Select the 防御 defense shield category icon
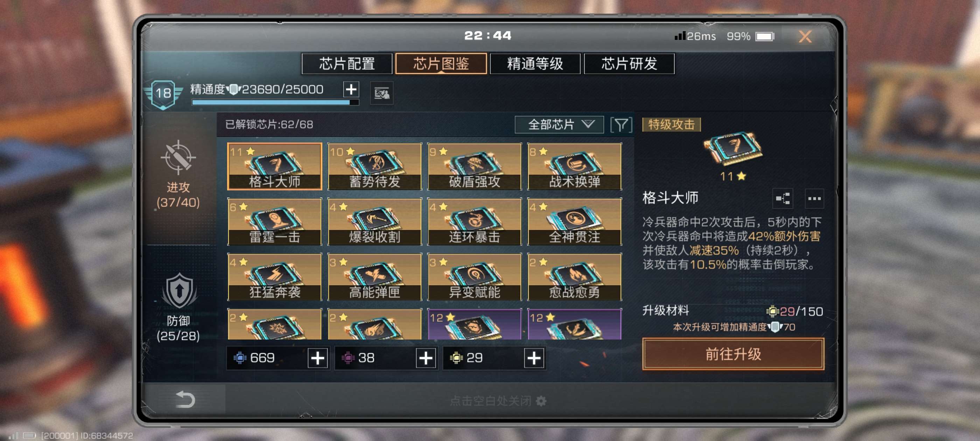This screenshot has width=980, height=441. (x=179, y=291)
